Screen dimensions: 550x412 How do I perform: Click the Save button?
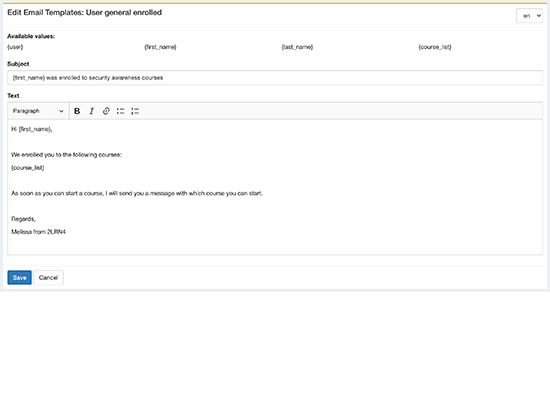pos(20,277)
